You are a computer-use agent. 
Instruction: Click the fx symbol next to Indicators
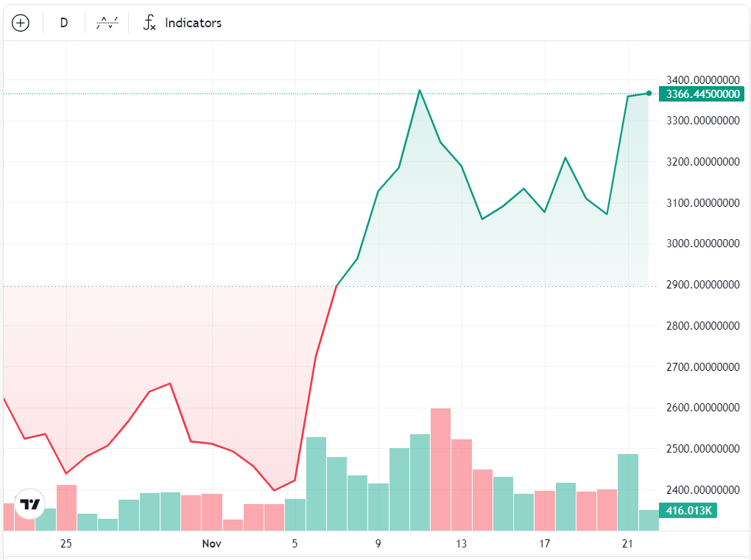tap(149, 23)
